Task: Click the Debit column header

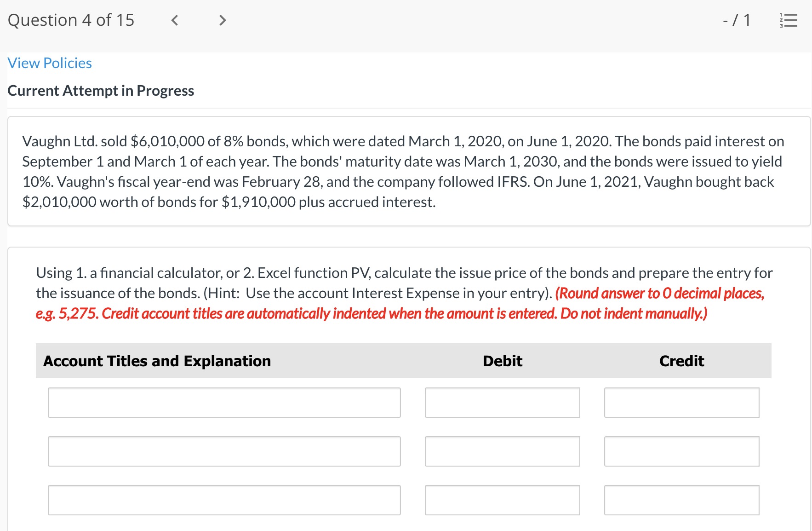Action: (502, 361)
